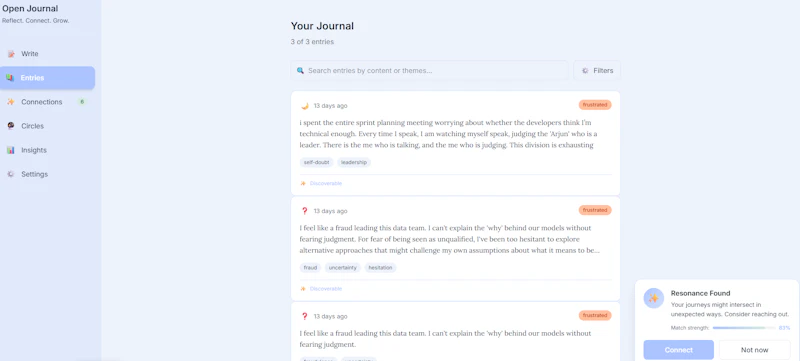
Task: Dismiss popup with Not now
Action: point(755,350)
